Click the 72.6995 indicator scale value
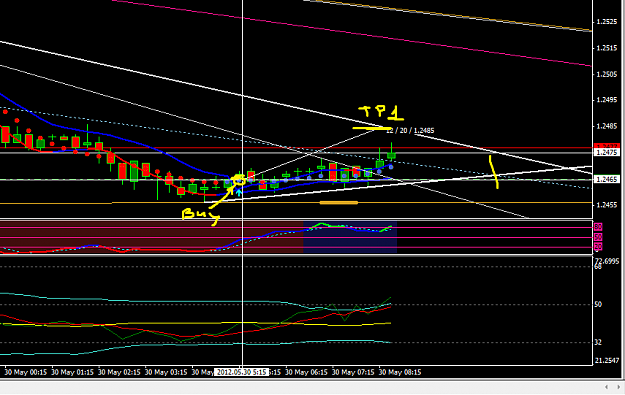Viewport: 625px width, 395px height. 607,261
